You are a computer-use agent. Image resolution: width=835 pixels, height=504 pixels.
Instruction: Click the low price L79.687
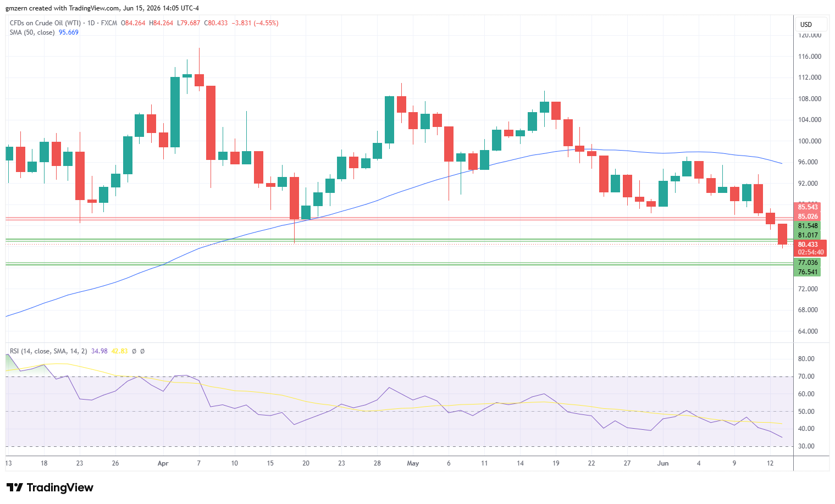189,23
